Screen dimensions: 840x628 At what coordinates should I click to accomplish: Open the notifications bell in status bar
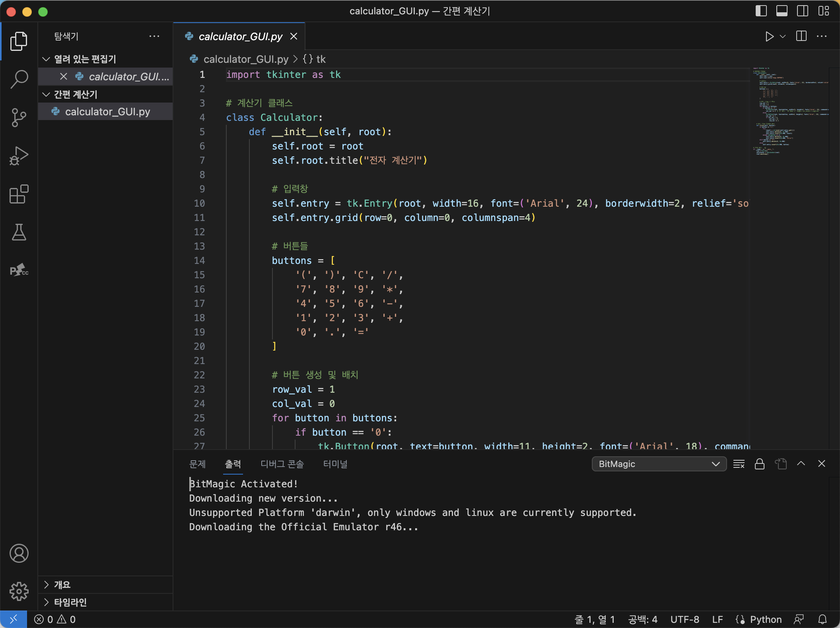(822, 619)
